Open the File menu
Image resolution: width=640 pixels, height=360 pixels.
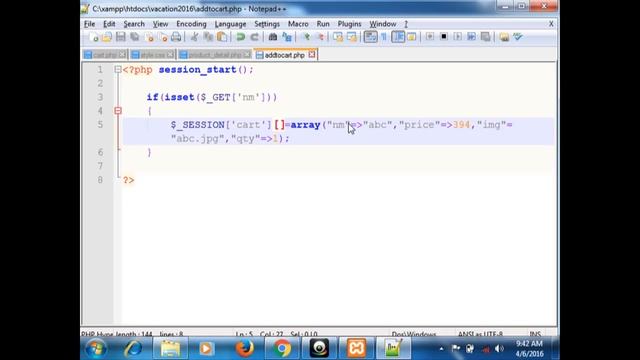point(89,24)
